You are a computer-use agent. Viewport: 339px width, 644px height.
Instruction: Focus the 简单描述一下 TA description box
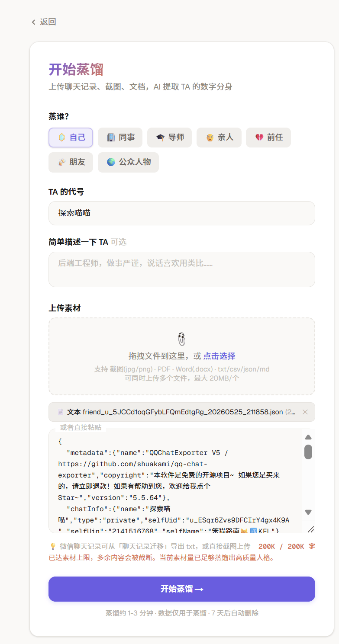[182, 269]
